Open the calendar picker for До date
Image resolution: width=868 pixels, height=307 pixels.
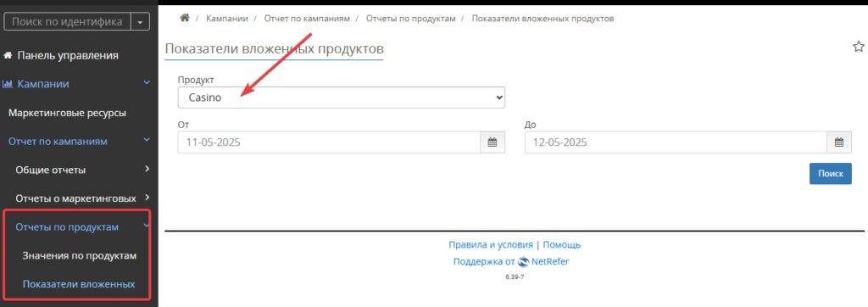click(838, 142)
